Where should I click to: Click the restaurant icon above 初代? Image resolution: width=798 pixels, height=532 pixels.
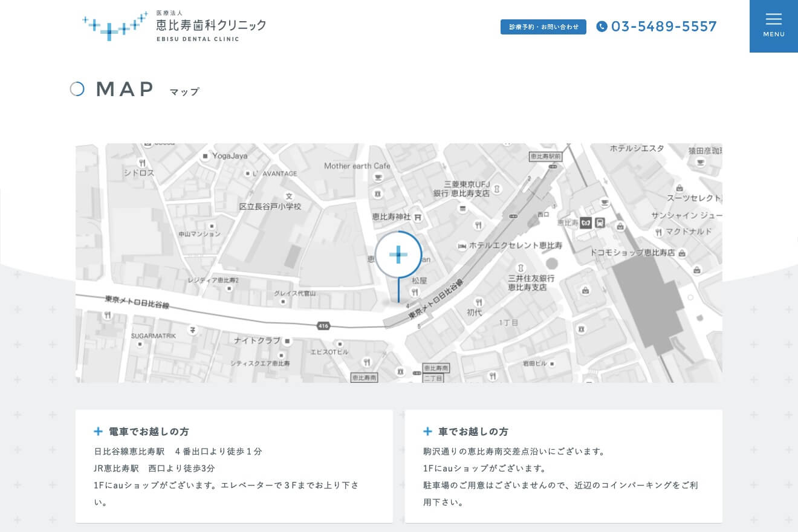(479, 302)
